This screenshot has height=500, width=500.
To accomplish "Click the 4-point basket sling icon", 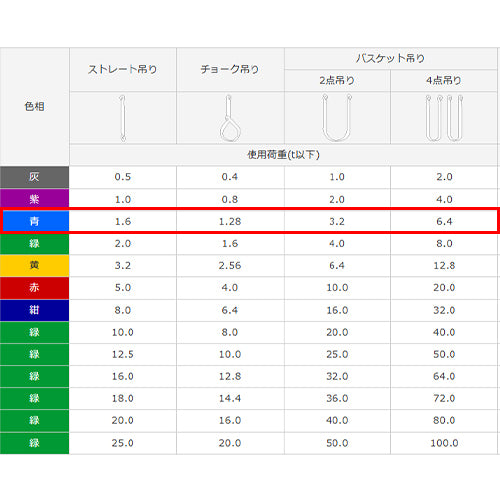I will click(x=444, y=118).
